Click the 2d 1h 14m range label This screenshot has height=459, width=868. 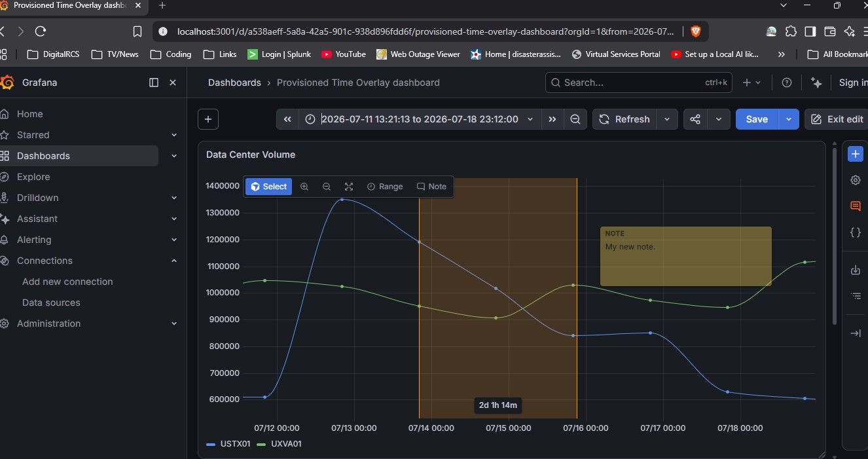click(x=498, y=405)
